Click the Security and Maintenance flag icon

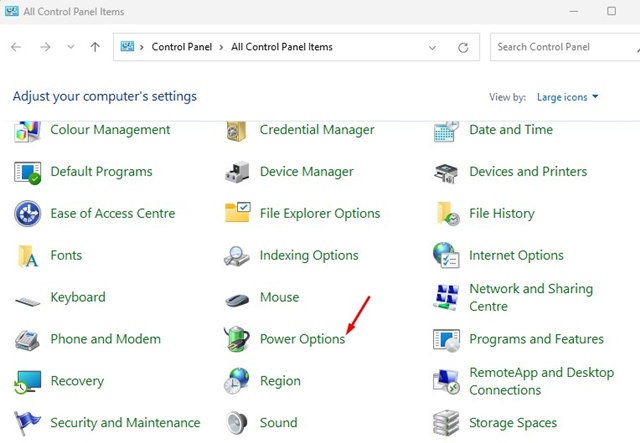[27, 423]
